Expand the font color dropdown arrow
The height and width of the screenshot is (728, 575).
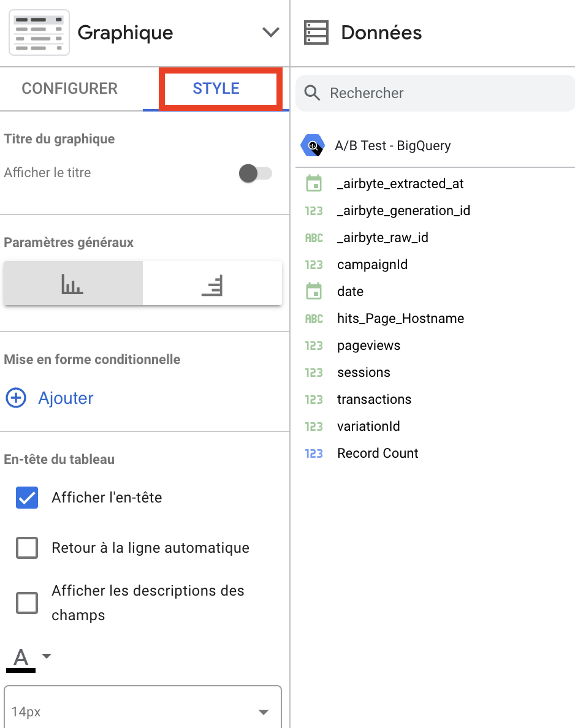pos(47,656)
